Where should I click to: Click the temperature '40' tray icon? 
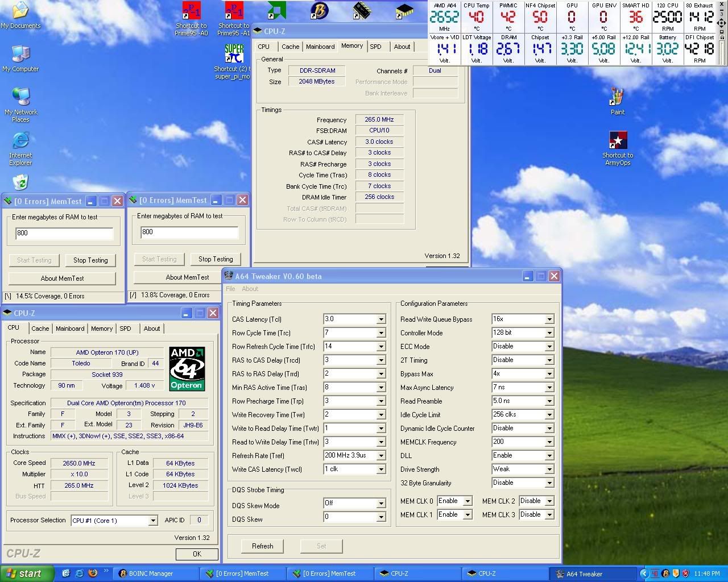(655, 573)
